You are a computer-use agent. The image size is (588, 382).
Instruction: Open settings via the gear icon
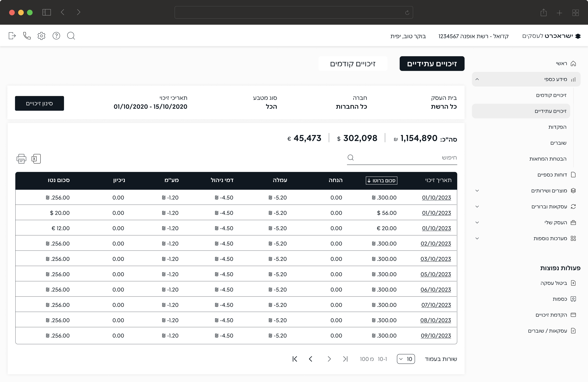(x=41, y=36)
